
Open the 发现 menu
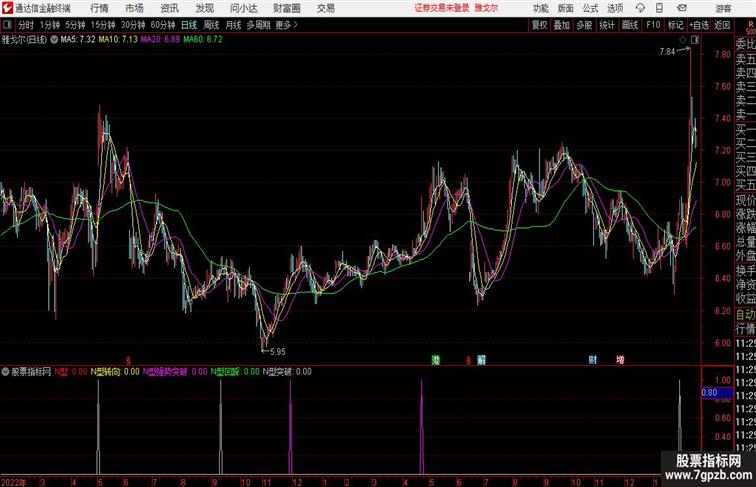(204, 8)
